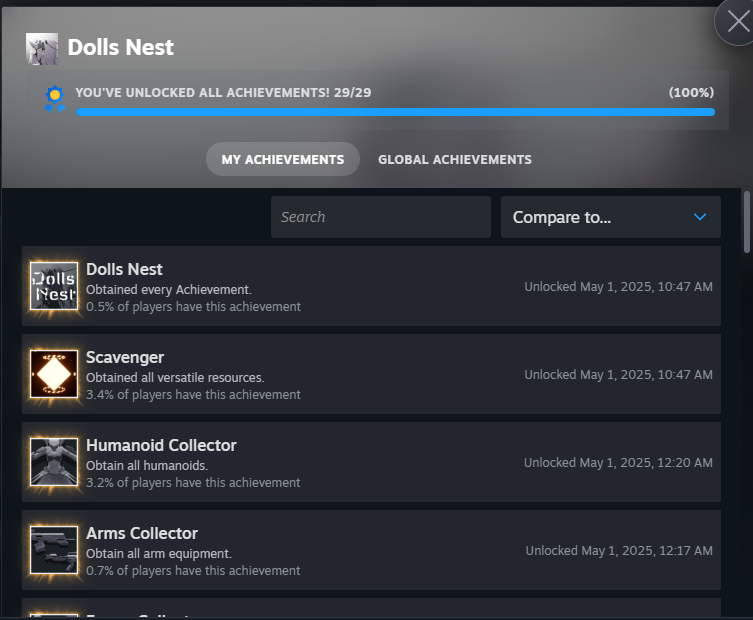
Task: Close the achievements dialog
Action: point(737,22)
